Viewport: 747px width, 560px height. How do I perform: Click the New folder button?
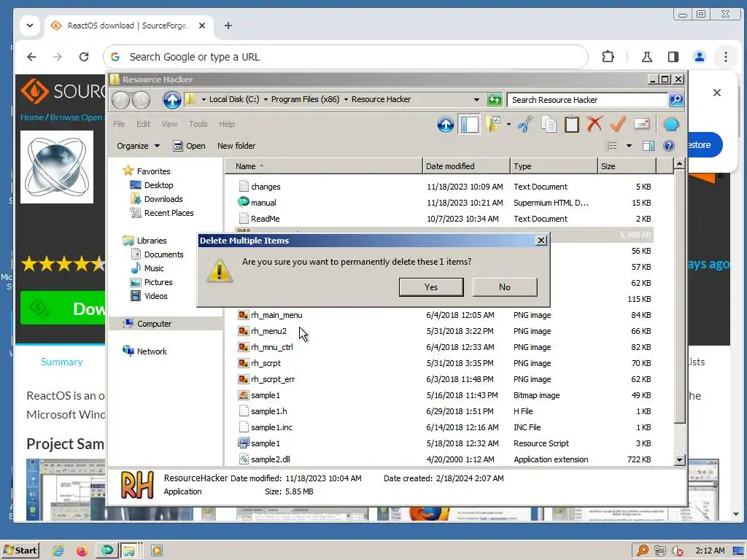236,146
